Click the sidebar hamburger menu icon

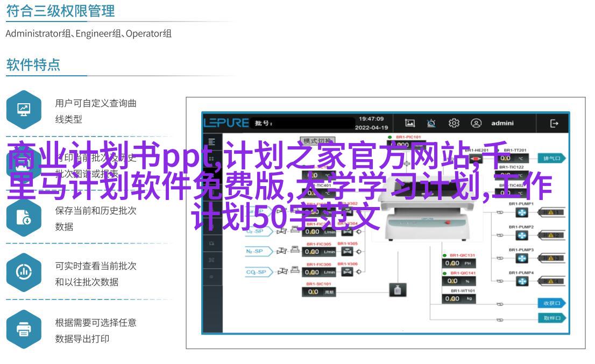211,142
